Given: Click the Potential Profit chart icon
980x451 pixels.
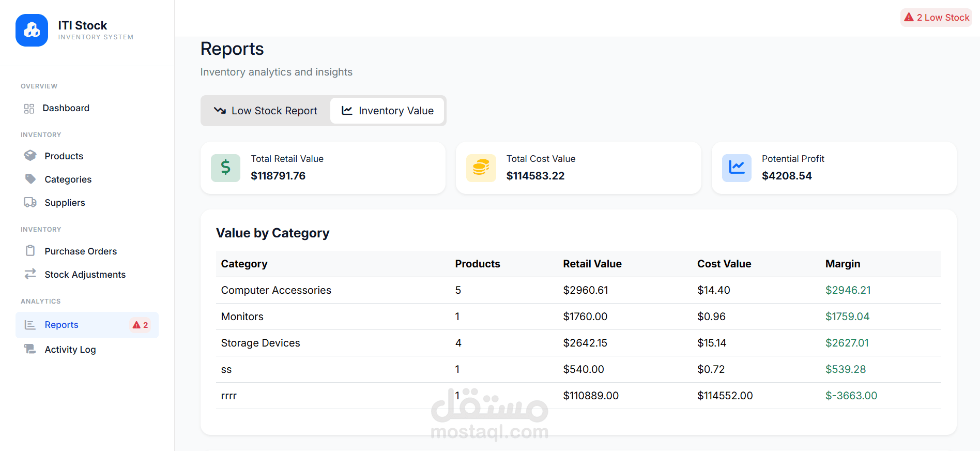Looking at the screenshot, I should [736, 168].
